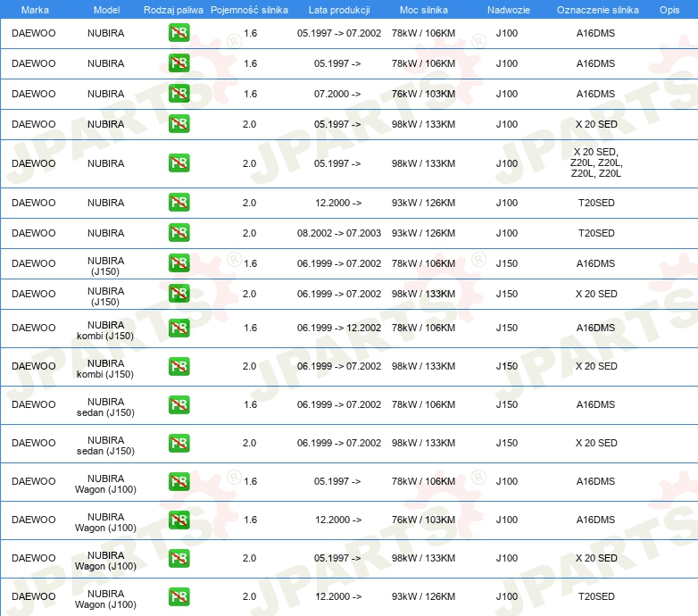The height and width of the screenshot is (616, 698).
Task: Click fuel icon in NUBIRA sedan 1.6 row
Action: pyautogui.click(x=179, y=404)
